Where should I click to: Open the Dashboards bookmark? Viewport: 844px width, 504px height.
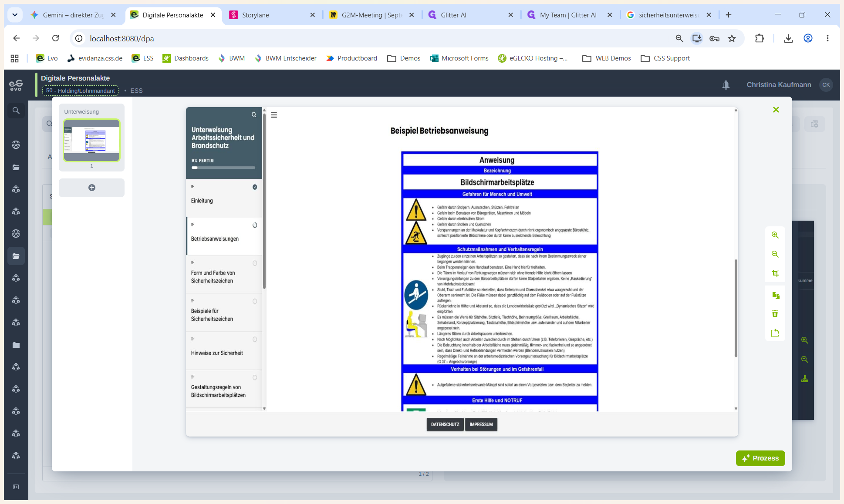tap(186, 58)
